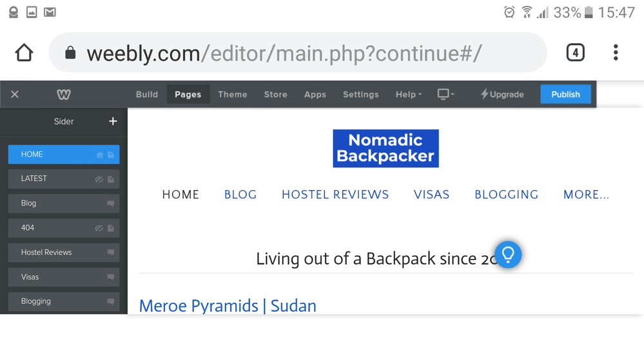Expand MORE... navigation menu on site
The width and height of the screenshot is (644, 362).
pyautogui.click(x=586, y=195)
